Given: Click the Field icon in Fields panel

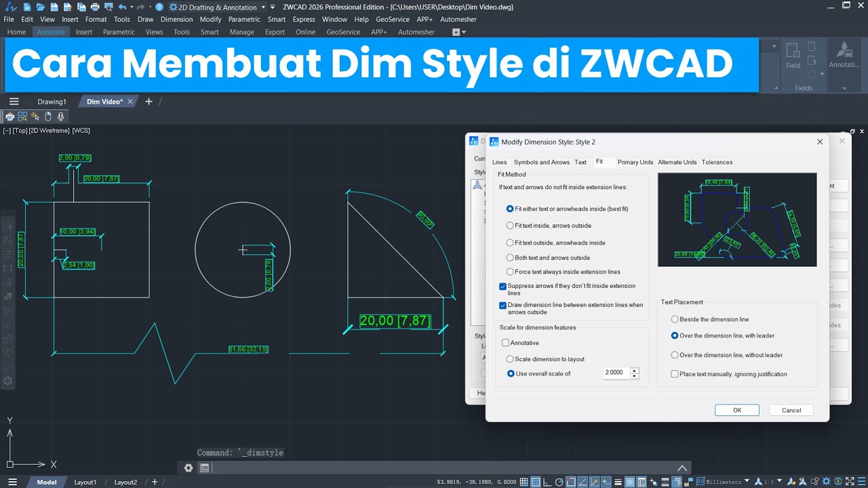Looking at the screenshot, I should pyautogui.click(x=793, y=56).
